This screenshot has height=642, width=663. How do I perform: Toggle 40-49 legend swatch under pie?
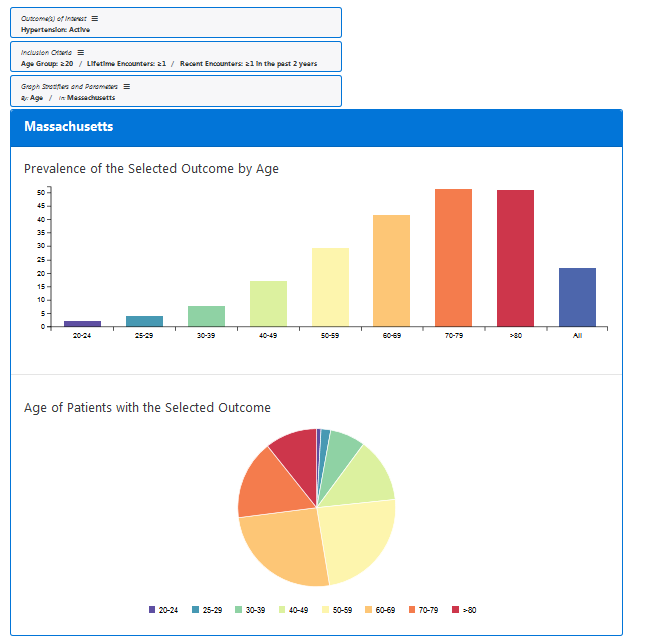click(x=282, y=609)
